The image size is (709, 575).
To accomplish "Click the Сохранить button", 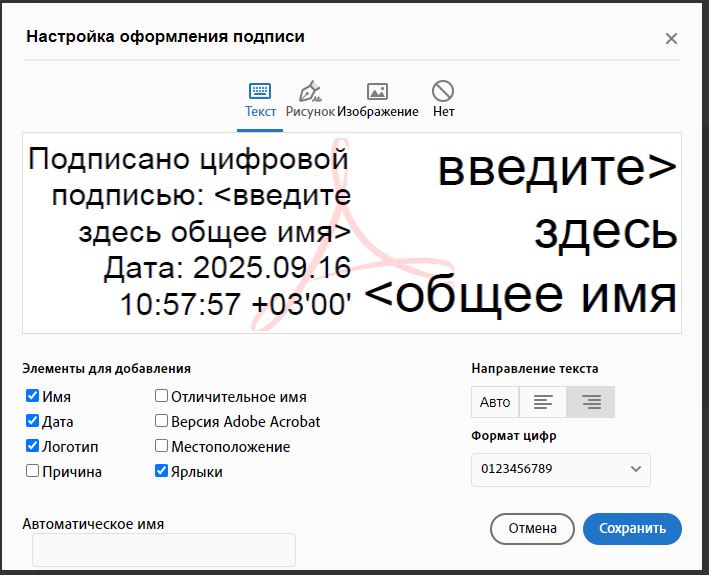I will (x=631, y=528).
